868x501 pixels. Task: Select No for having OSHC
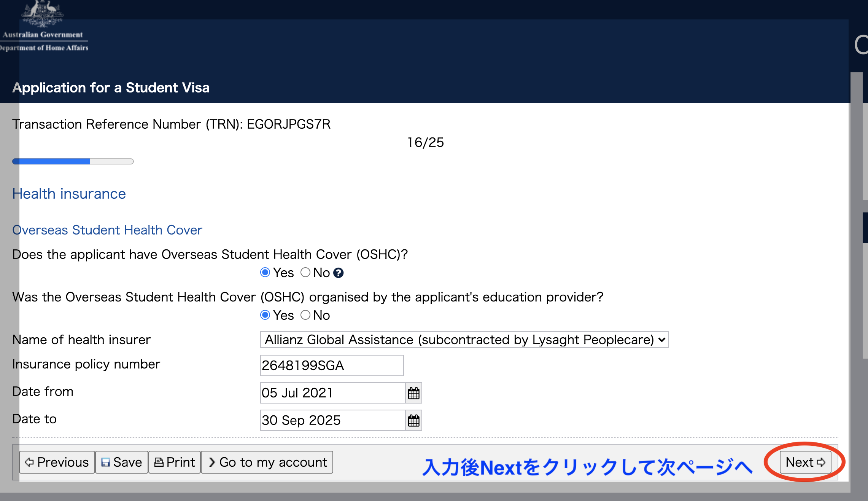pos(305,273)
